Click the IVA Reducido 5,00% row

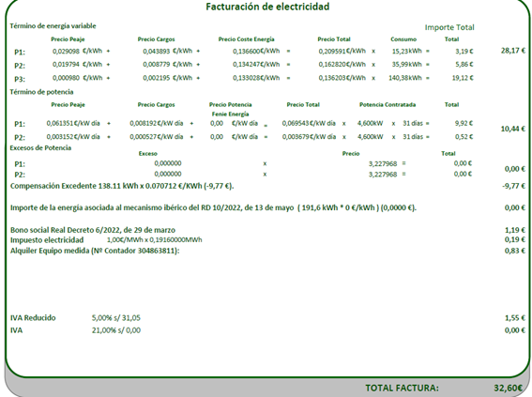(x=267, y=318)
